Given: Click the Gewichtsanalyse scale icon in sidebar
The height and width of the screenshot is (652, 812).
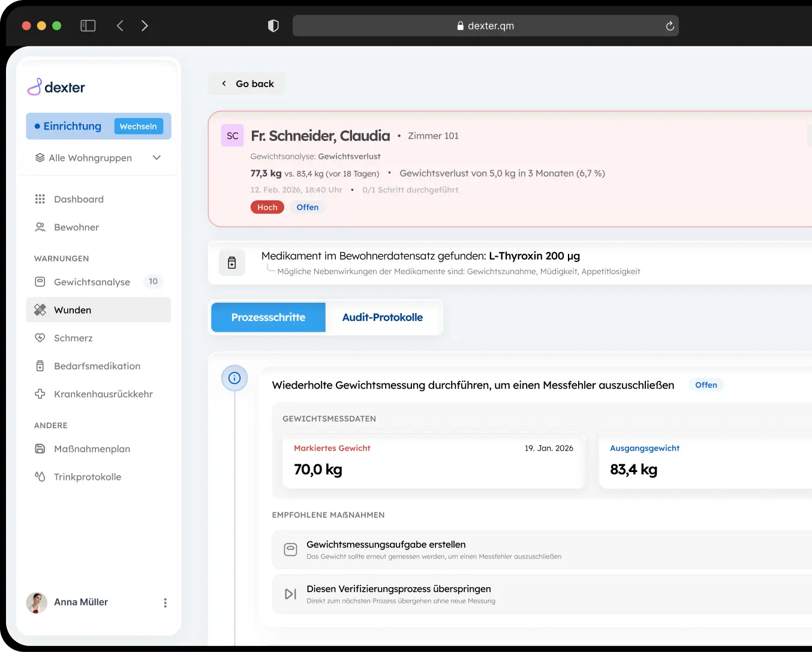Looking at the screenshot, I should (40, 282).
